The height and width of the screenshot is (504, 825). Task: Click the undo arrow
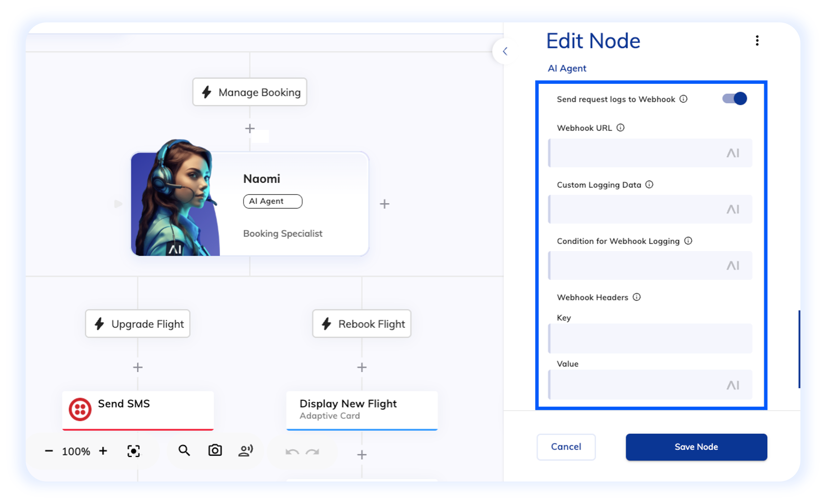pyautogui.click(x=292, y=452)
